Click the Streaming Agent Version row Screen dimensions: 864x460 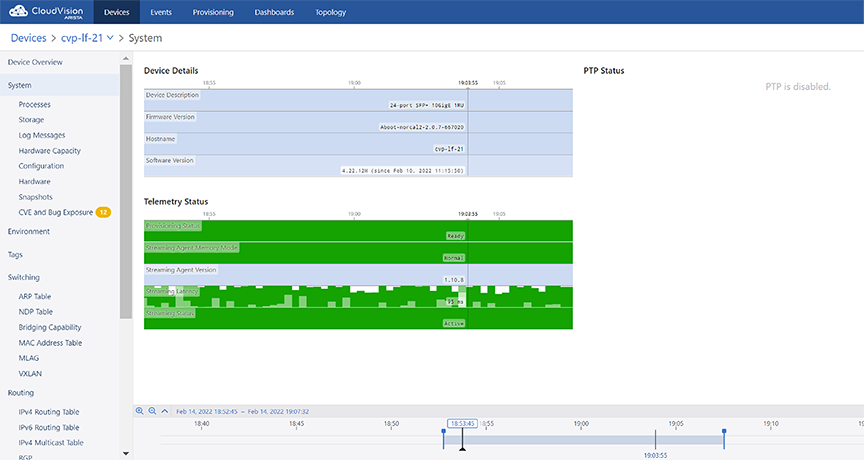[358, 275]
